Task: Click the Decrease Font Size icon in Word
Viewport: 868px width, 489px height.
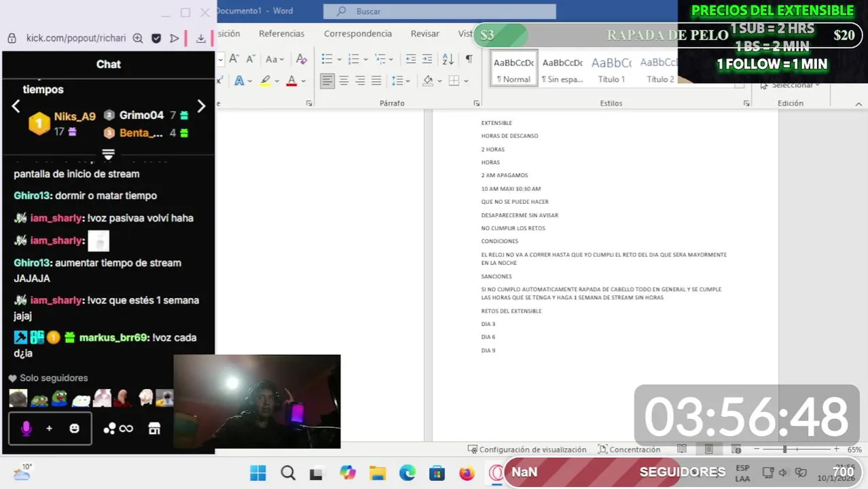Action: [250, 59]
